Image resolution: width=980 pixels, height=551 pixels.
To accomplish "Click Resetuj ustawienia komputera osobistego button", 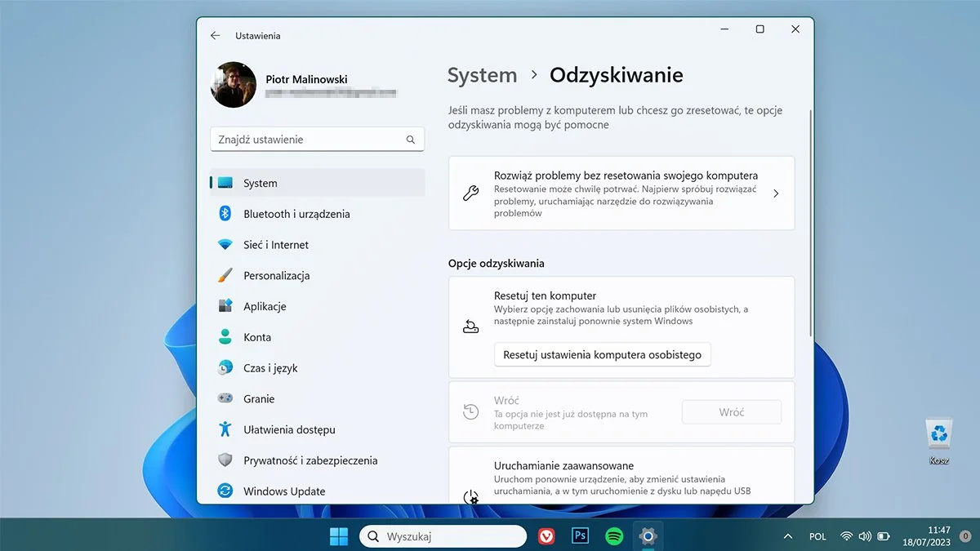I will coord(602,354).
